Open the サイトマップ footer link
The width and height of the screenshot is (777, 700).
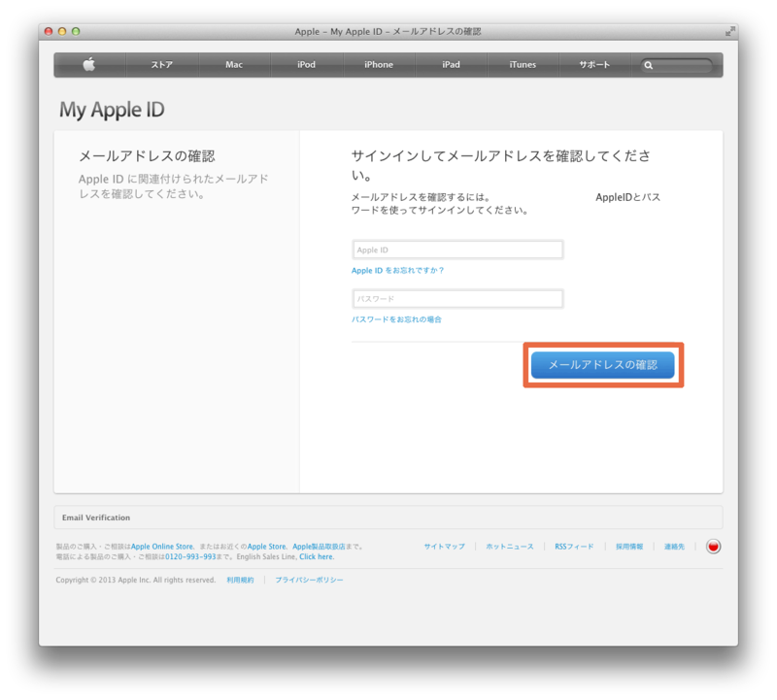(445, 547)
